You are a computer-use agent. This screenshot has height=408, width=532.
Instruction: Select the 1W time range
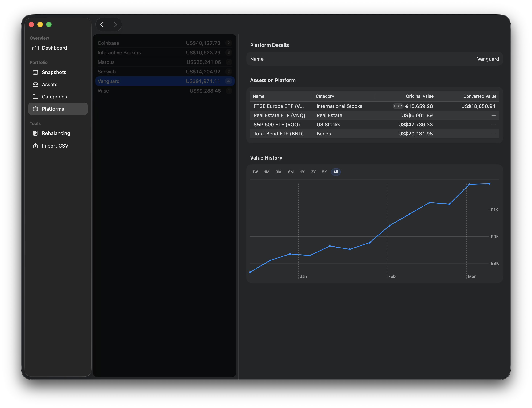(x=255, y=172)
